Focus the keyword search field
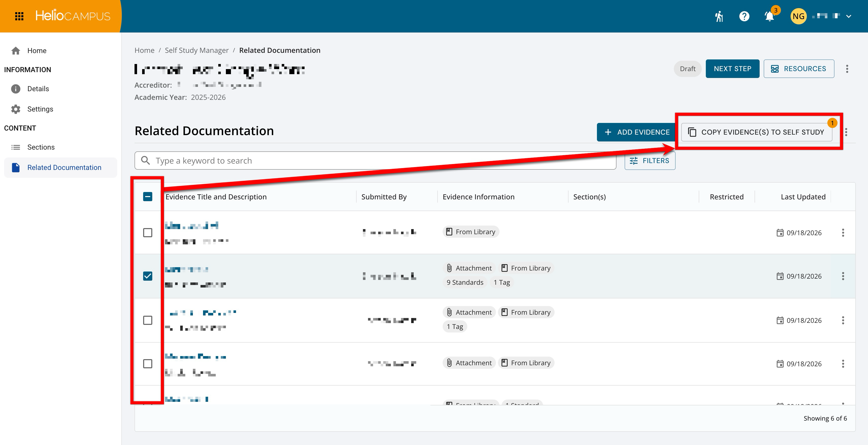The width and height of the screenshot is (868, 445). coord(375,161)
